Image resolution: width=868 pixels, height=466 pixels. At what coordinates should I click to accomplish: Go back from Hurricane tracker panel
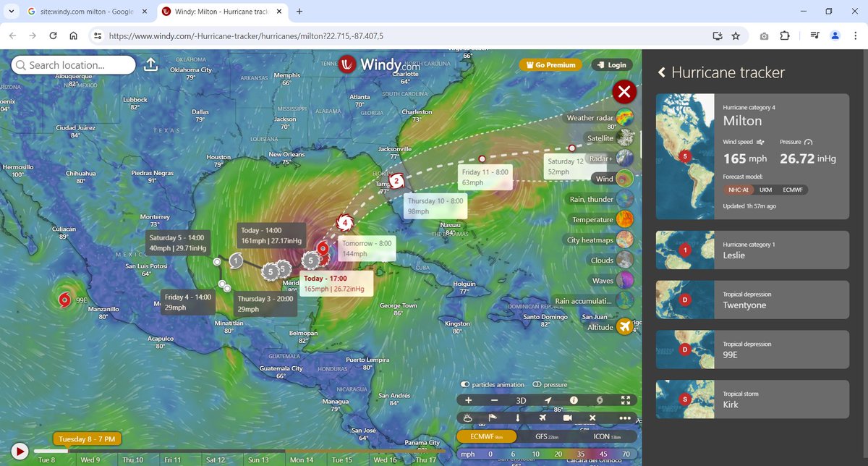(x=661, y=72)
